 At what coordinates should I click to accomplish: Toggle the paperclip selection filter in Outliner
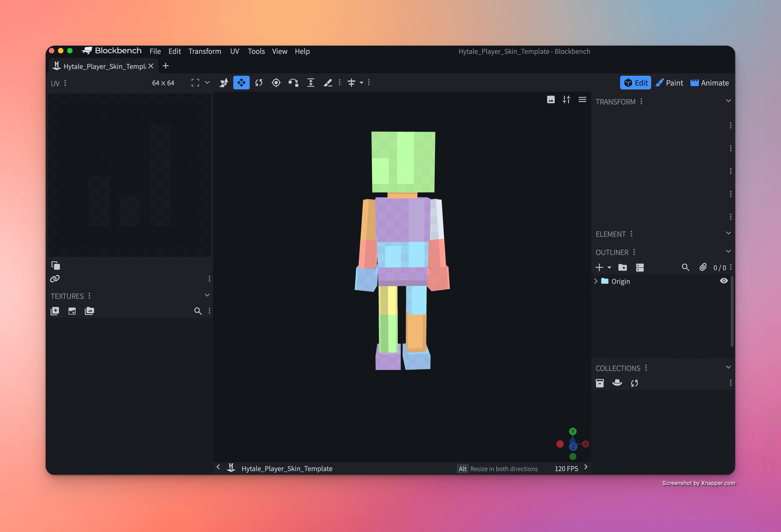point(703,267)
